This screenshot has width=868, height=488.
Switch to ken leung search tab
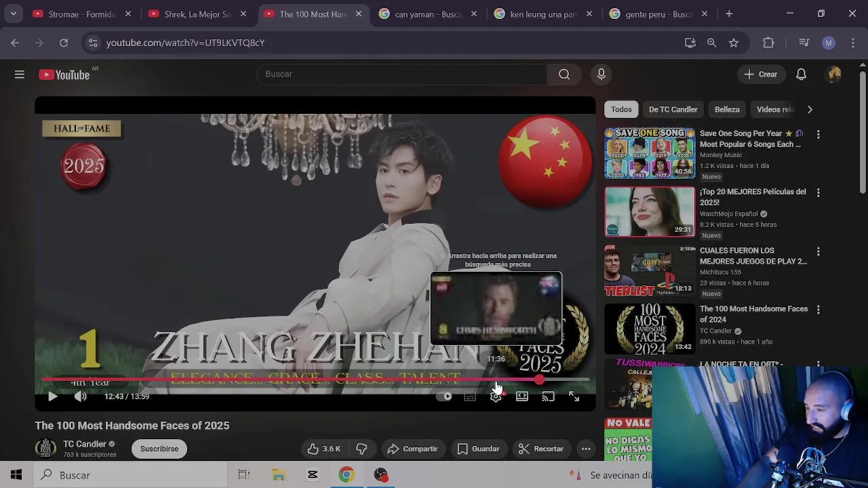pos(542,14)
